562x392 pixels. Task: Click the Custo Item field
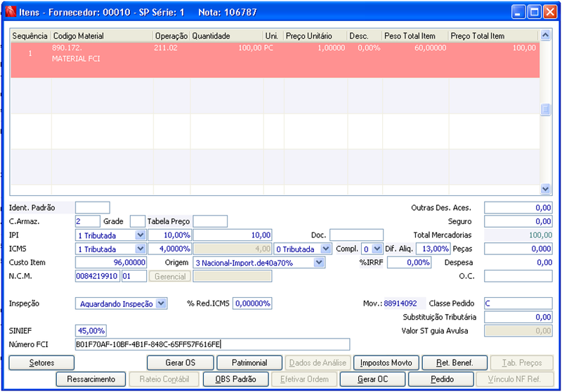[x=111, y=263]
